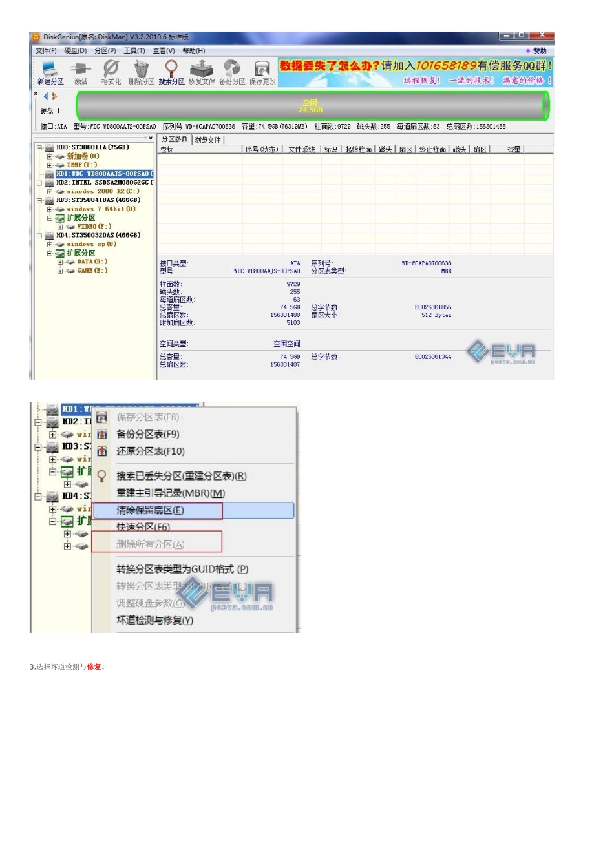This screenshot has height=868, width=614.
Task: Click the 保存分区表(F8) disk icon
Action: [x=101, y=418]
